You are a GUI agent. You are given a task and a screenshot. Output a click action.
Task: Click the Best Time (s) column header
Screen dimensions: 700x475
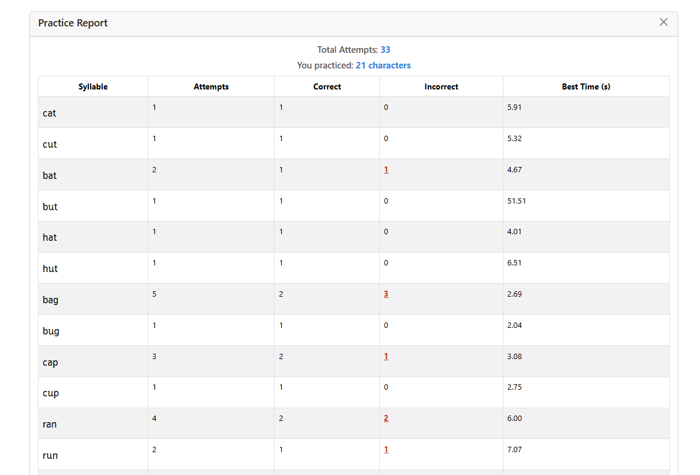tap(586, 87)
